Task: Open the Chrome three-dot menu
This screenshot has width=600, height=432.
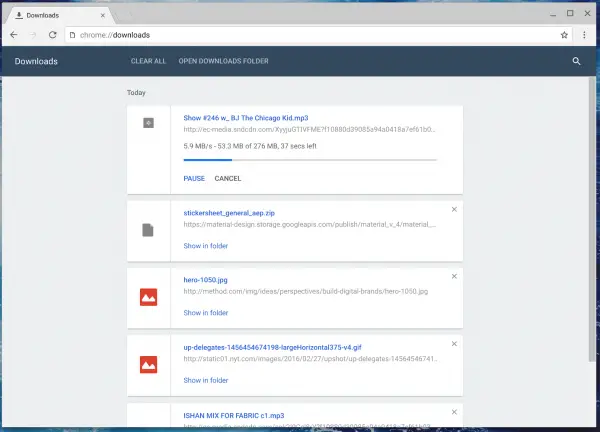Action: click(x=584, y=35)
